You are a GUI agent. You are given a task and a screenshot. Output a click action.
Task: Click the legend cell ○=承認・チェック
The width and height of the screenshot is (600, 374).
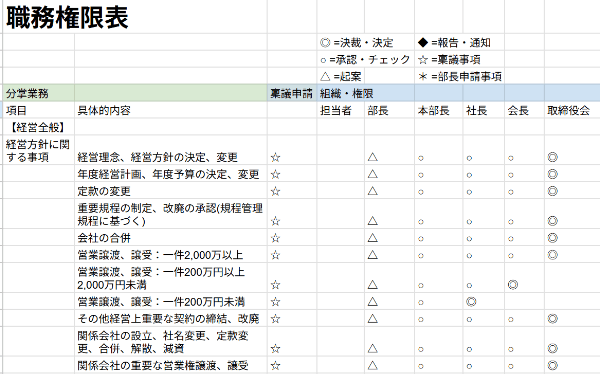click(x=365, y=60)
